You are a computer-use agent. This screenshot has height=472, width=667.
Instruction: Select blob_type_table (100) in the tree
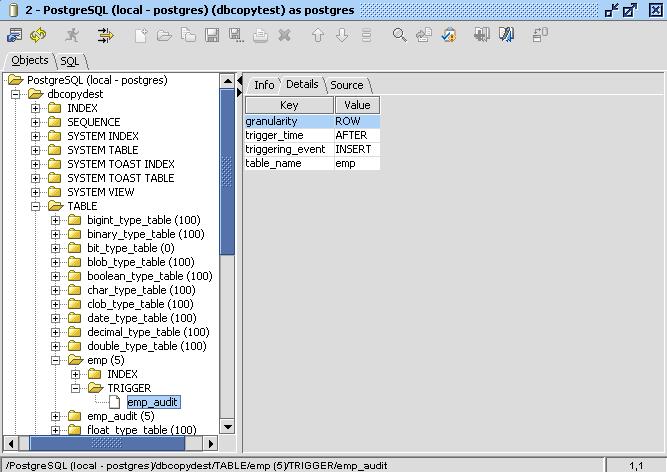click(x=140, y=262)
